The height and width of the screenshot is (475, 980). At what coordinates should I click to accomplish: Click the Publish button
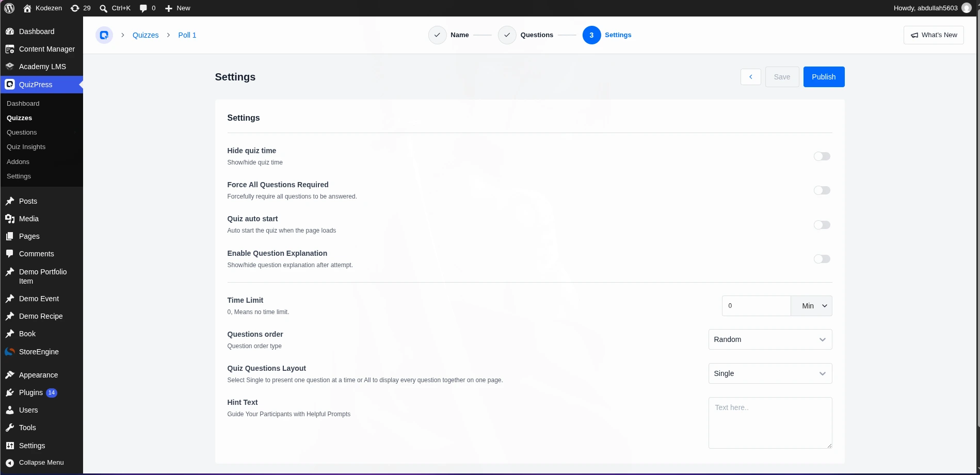click(824, 77)
